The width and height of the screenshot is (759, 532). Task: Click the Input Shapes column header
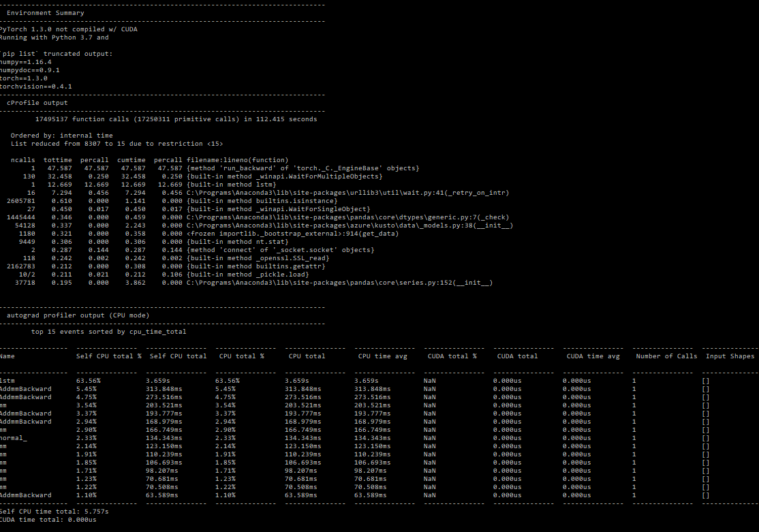(730, 356)
